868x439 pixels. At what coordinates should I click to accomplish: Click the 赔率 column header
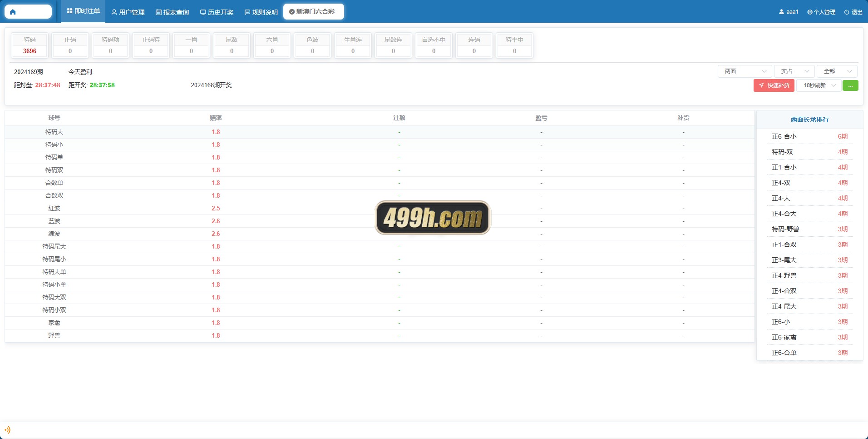216,118
